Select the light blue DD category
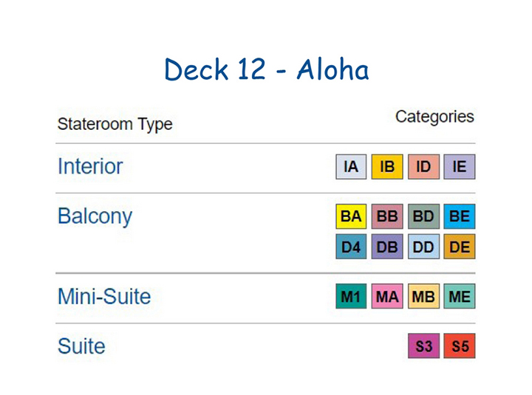The height and width of the screenshot is (395, 532). point(423,247)
